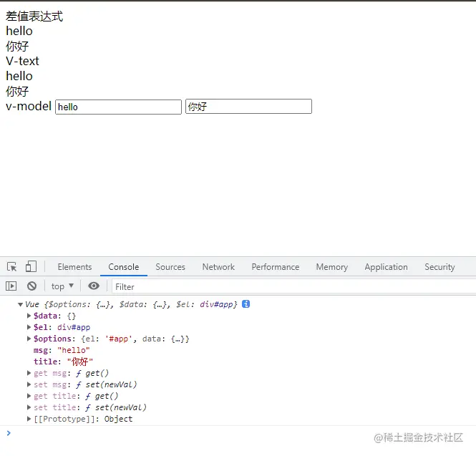Focus the console Filter field
This screenshot has height=456, width=476.
pyautogui.click(x=293, y=286)
